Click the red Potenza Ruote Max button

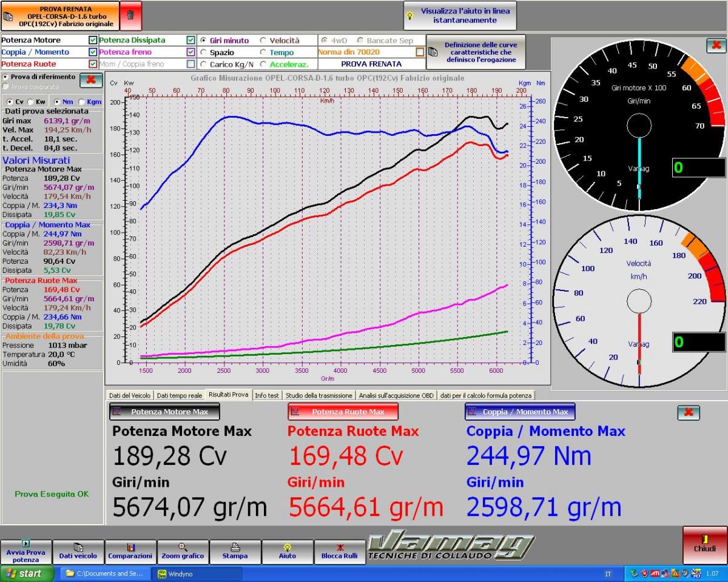(343, 412)
